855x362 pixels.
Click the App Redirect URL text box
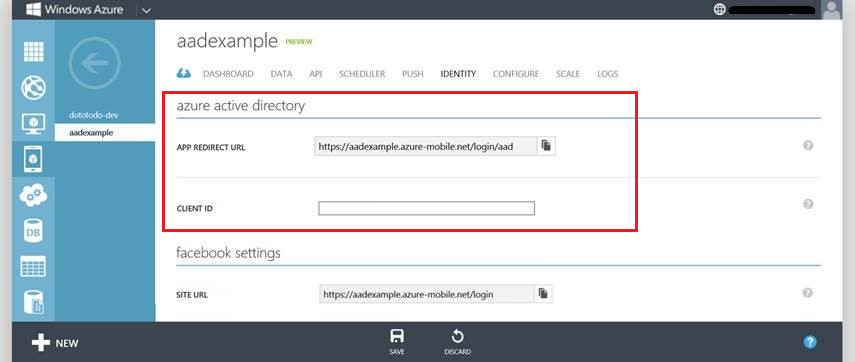[425, 146]
